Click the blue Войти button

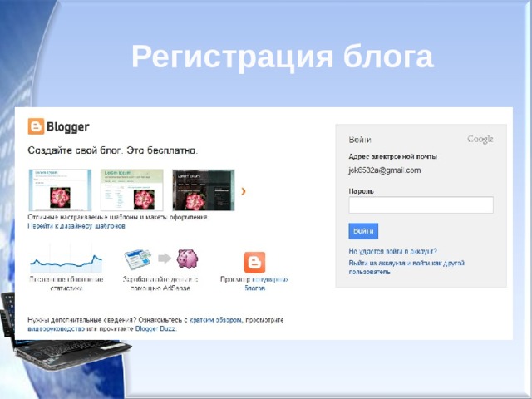[x=363, y=231]
